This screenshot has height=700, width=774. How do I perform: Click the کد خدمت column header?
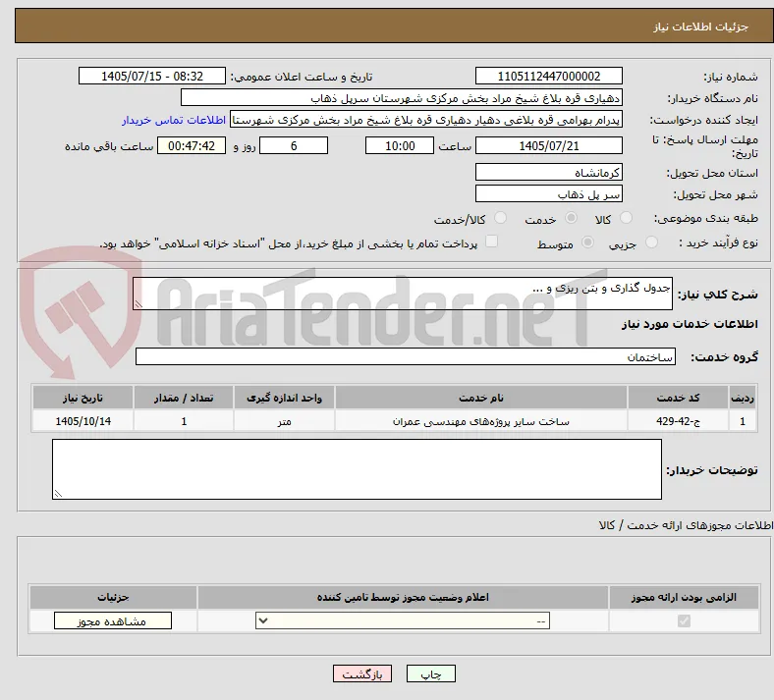click(679, 398)
